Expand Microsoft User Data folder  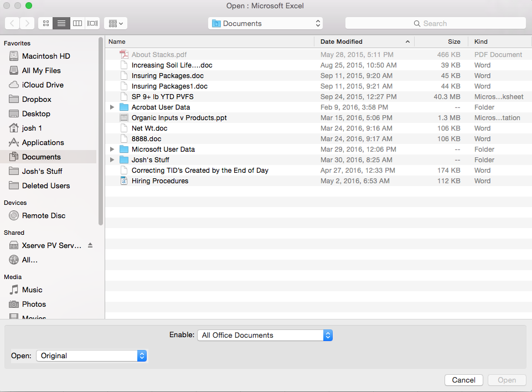coord(112,149)
